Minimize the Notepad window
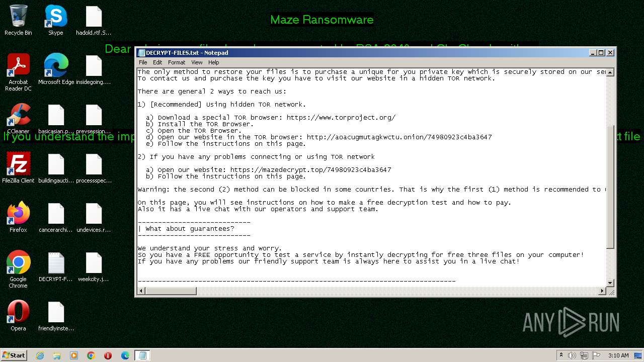Screen dimensions: 644x362 click(593, 52)
